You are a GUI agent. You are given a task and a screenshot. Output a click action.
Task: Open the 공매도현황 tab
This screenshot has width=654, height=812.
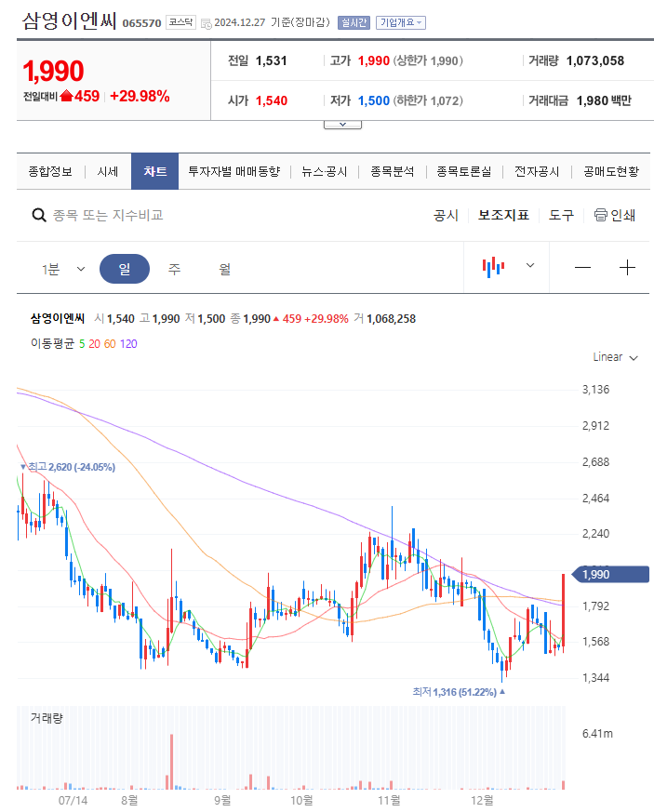(x=611, y=171)
